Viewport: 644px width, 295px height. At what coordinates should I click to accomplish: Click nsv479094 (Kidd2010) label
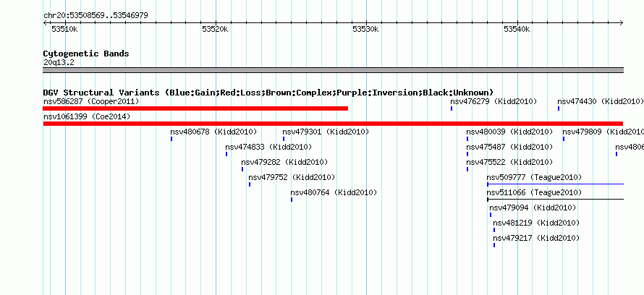pyautogui.click(x=533, y=208)
